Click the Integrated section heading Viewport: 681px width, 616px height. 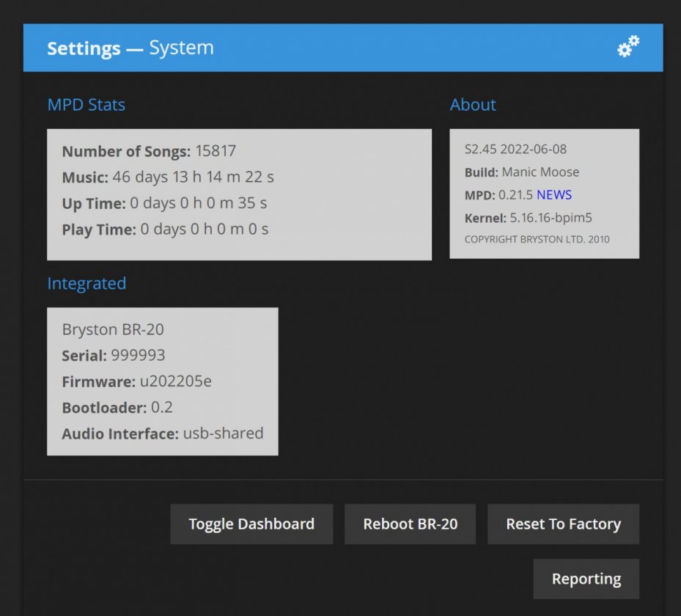(86, 283)
